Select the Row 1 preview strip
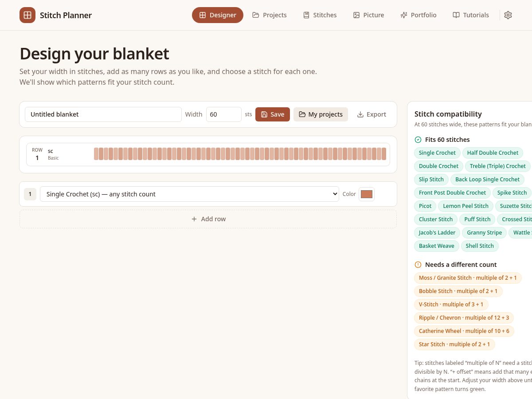This screenshot has height=399, width=532. pos(208,154)
